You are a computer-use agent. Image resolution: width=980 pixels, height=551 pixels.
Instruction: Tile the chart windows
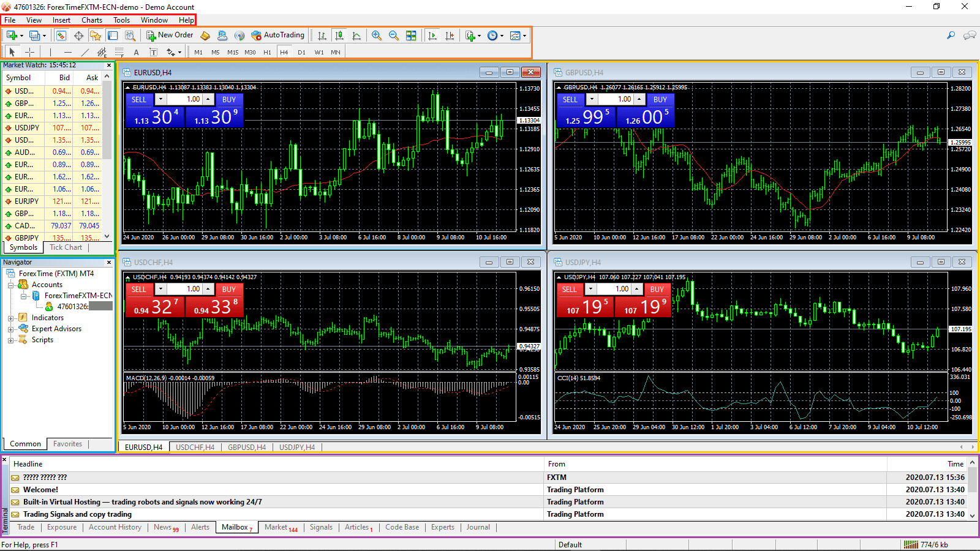[412, 35]
